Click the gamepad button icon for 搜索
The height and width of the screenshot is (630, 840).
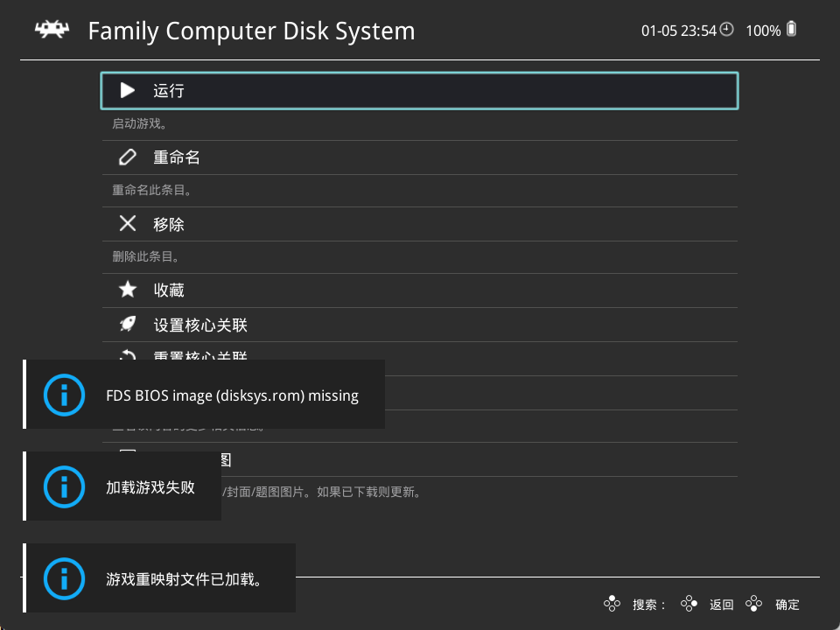point(612,604)
